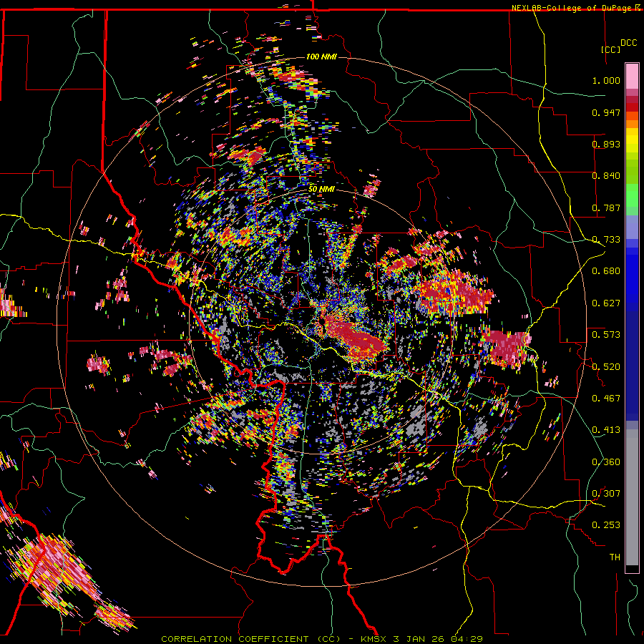
Task: Click the [CC] units label
Action: (x=610, y=49)
